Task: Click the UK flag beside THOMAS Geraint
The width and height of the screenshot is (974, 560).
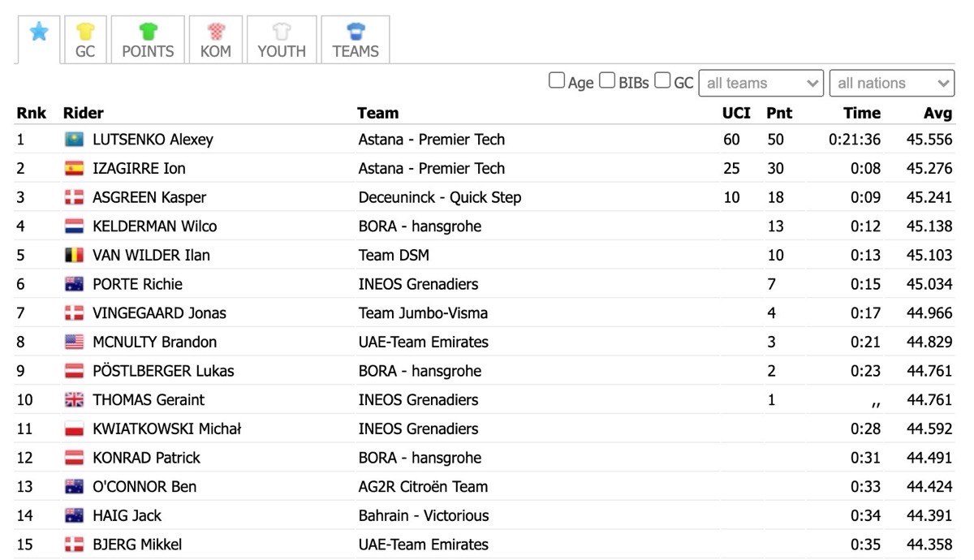Action: click(74, 399)
